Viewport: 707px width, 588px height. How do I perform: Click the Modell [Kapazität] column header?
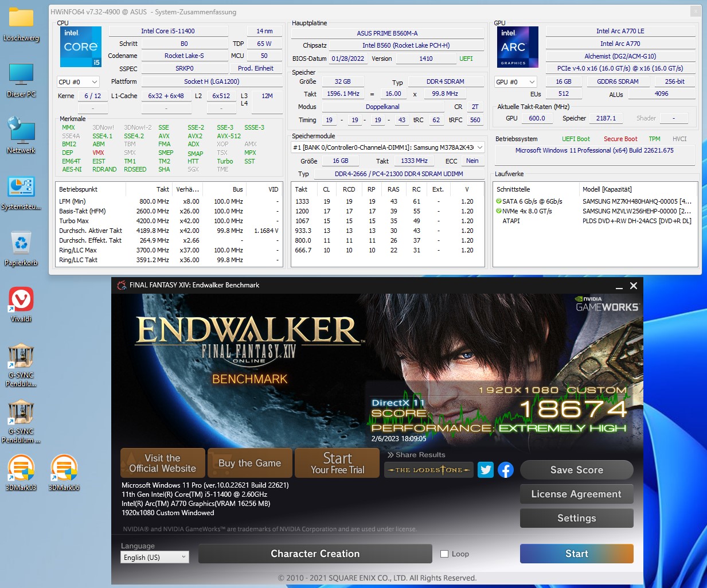pos(638,189)
